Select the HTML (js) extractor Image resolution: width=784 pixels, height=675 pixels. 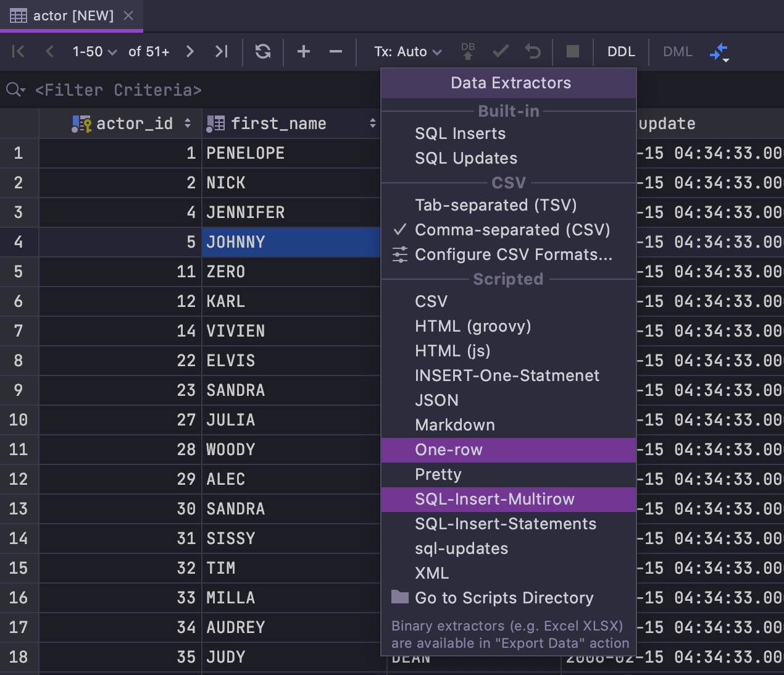pyautogui.click(x=509, y=351)
